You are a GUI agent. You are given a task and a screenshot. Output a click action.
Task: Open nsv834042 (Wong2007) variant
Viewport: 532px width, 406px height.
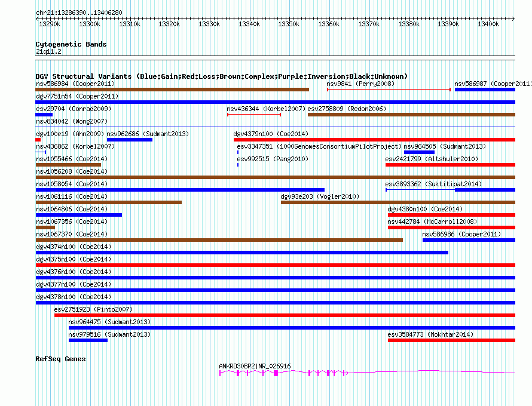coord(72,121)
